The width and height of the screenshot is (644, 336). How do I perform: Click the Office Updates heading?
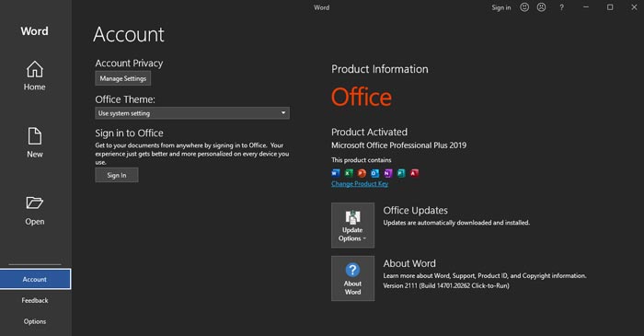click(x=415, y=210)
